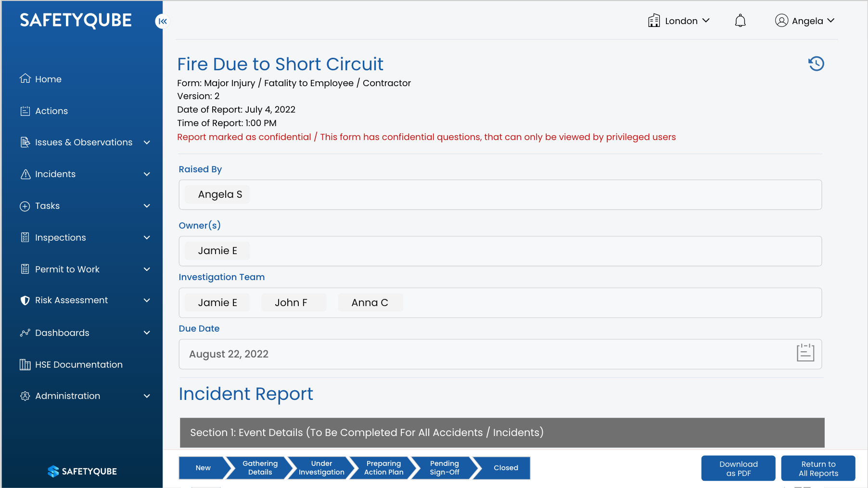The height and width of the screenshot is (488, 868).
Task: Click the Tasks plus-circle icon
Action: 25,206
